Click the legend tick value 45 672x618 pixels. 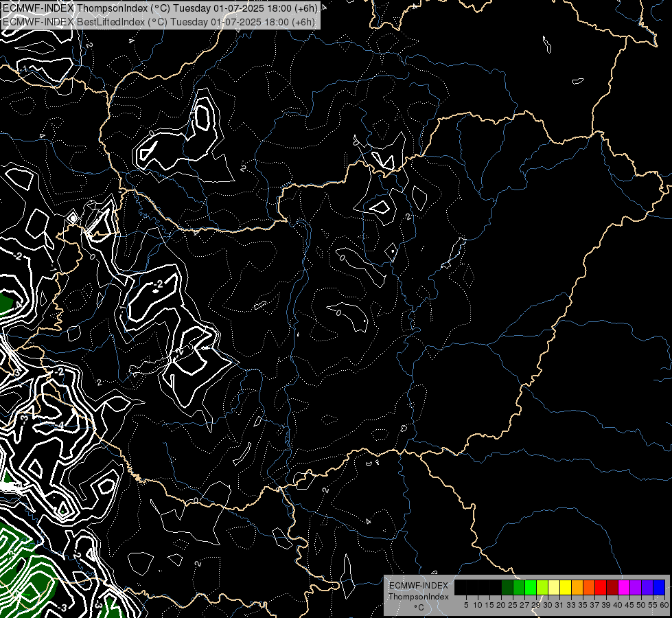629,605
